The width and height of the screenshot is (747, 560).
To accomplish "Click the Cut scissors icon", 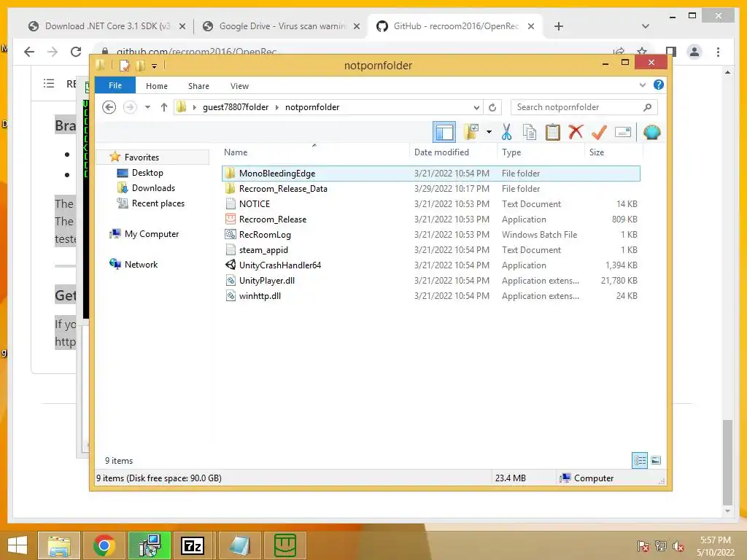I will (506, 132).
